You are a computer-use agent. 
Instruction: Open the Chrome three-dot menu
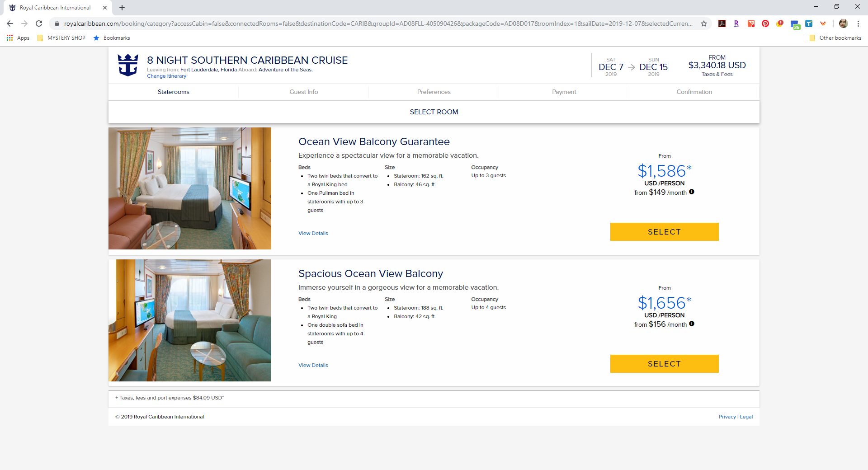click(858, 23)
